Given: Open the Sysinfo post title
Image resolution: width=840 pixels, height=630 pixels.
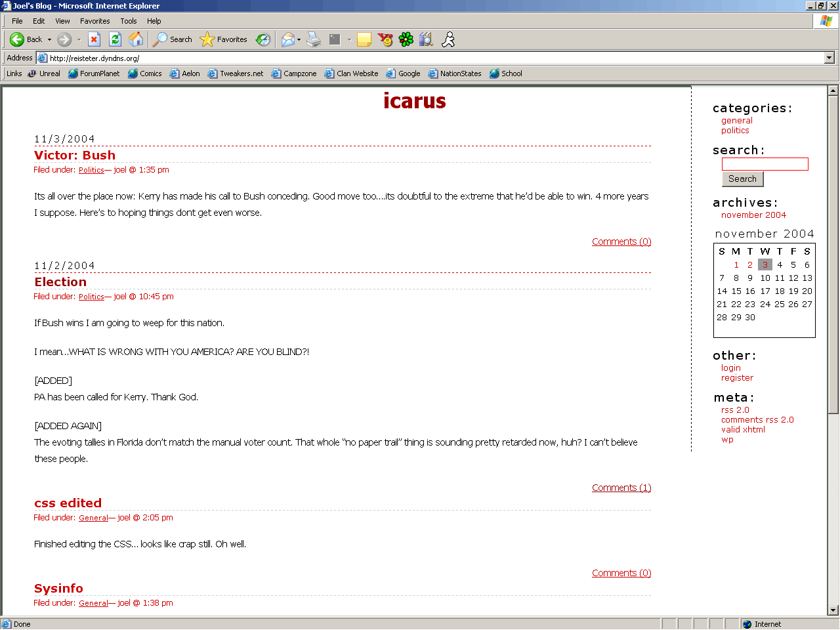Looking at the screenshot, I should tap(58, 589).
